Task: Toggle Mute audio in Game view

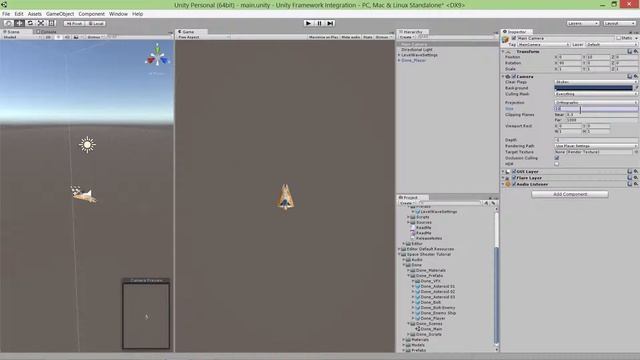Action: [x=351, y=37]
